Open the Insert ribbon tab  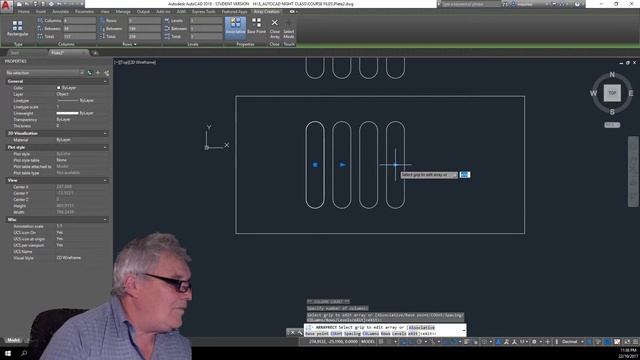tap(41, 12)
